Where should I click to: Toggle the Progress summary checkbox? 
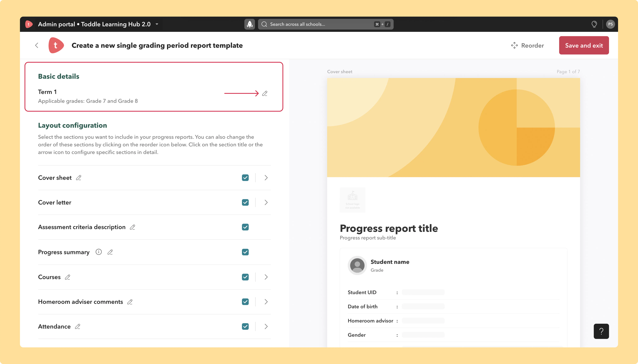tap(245, 252)
